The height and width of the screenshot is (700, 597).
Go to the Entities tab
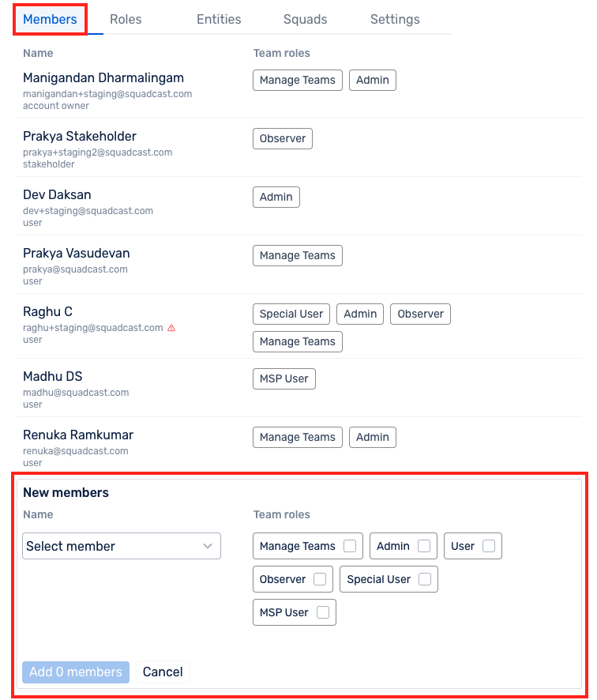[x=219, y=19]
